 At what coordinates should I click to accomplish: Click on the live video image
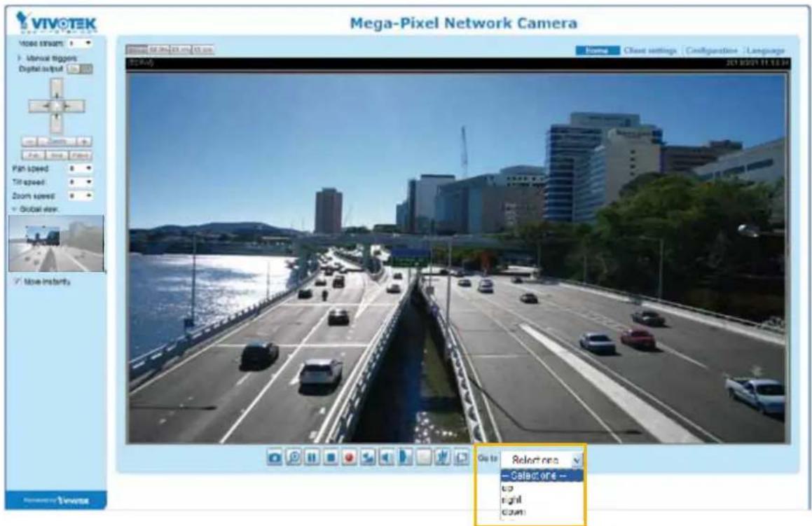point(457,258)
